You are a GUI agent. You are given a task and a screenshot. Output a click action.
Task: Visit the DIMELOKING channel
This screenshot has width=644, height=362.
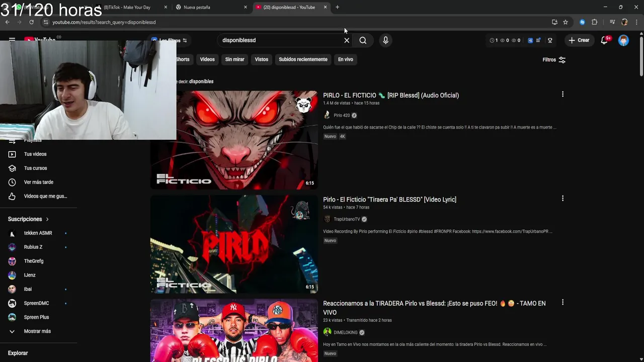point(346,332)
